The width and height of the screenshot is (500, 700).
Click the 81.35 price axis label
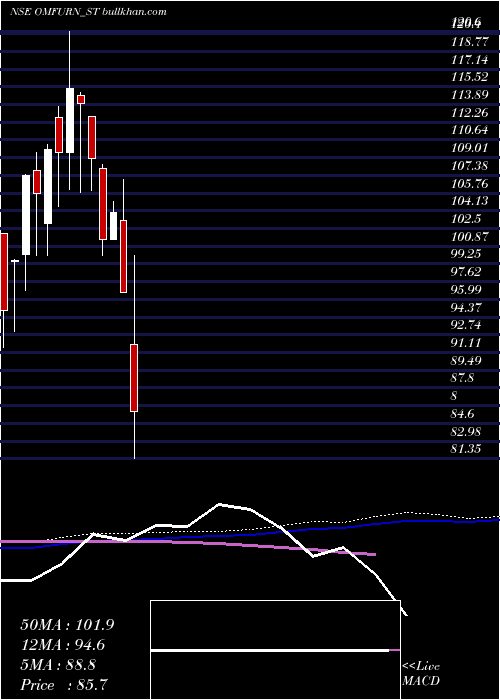click(x=466, y=449)
